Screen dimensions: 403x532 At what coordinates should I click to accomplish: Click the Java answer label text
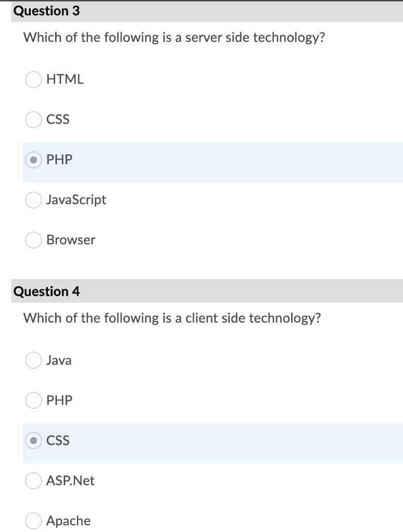[x=59, y=360]
